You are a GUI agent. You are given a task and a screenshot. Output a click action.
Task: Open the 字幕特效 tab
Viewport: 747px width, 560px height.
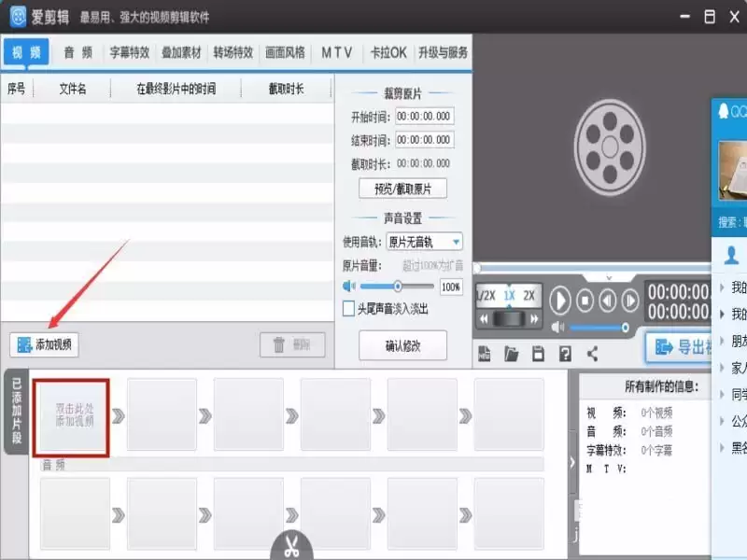click(x=130, y=52)
